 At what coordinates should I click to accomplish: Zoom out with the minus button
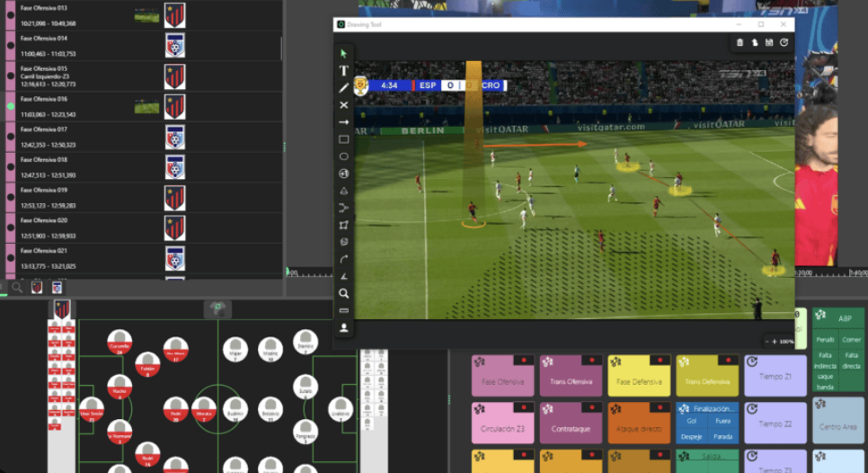click(x=766, y=342)
